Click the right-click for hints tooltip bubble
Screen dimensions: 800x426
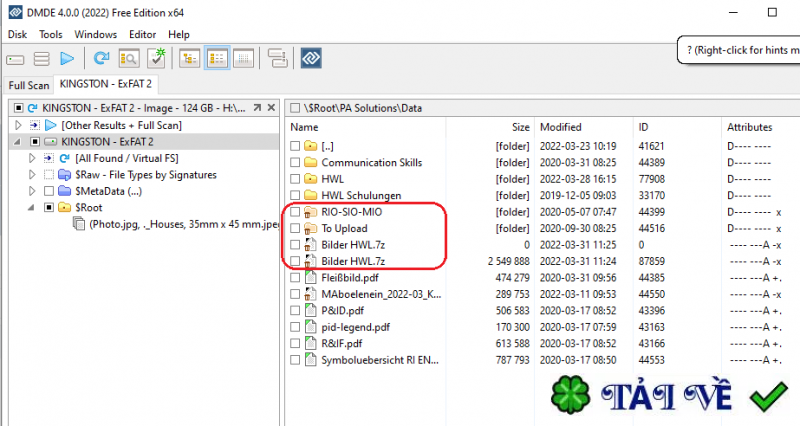pos(740,50)
